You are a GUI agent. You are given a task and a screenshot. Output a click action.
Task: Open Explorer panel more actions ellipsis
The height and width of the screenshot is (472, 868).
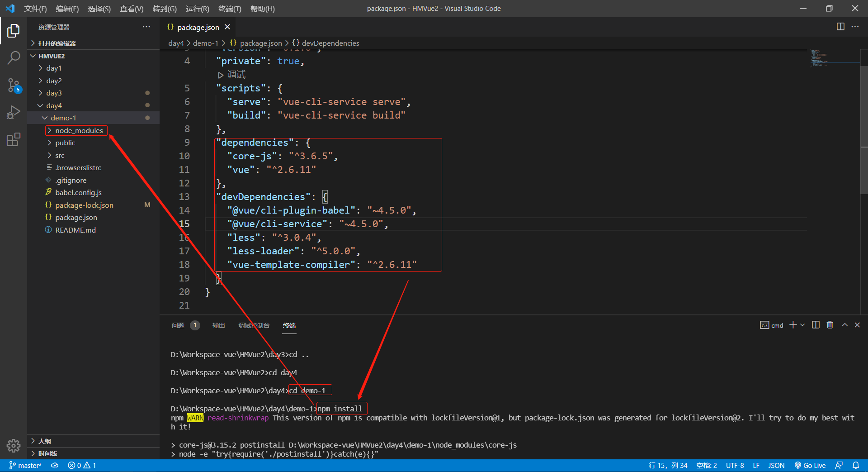click(x=146, y=27)
